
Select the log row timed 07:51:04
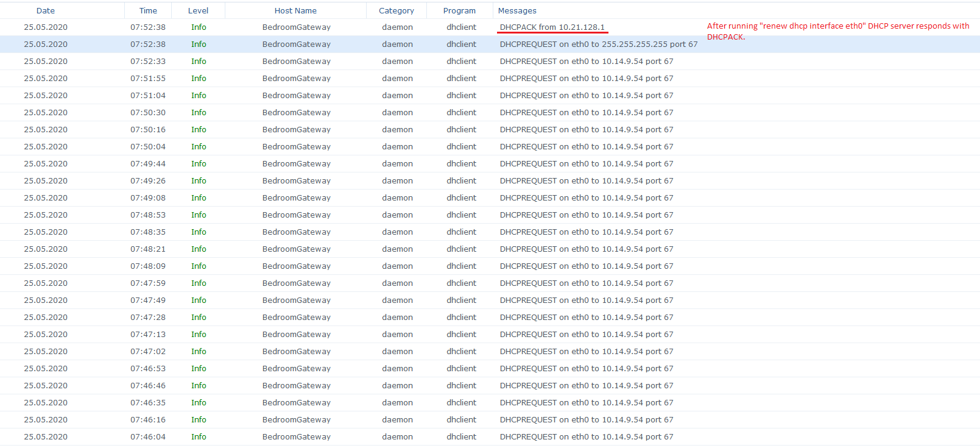click(490, 95)
